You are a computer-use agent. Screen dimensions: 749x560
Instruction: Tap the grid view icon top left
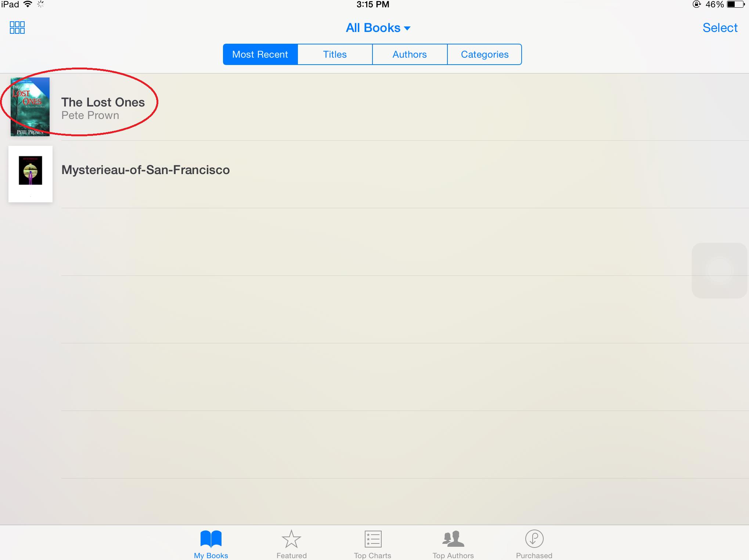click(17, 28)
